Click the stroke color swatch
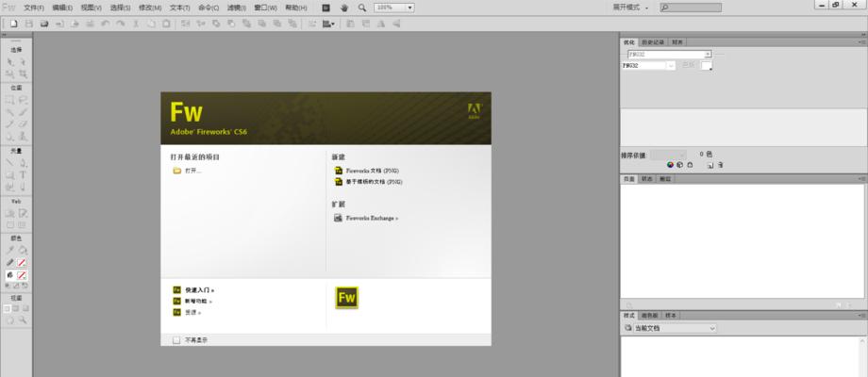Image resolution: width=868 pixels, height=377 pixels. click(x=22, y=263)
